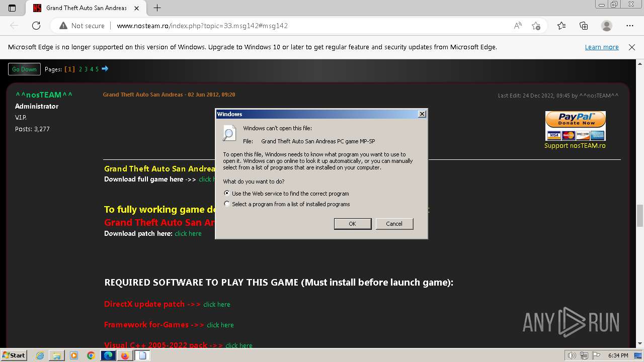Launch Internet Explorer from taskbar

40,355
